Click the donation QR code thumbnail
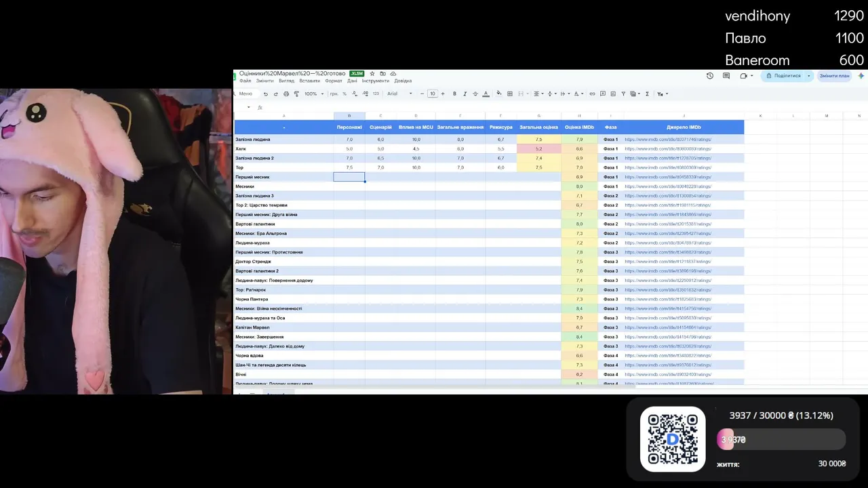The height and width of the screenshot is (488, 868). [x=673, y=439]
